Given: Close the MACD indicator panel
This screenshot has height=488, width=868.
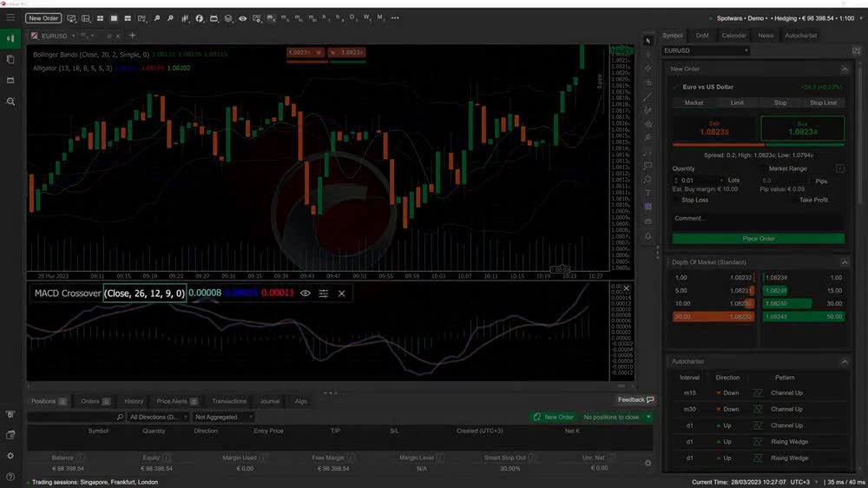Looking at the screenshot, I should coord(627,288).
